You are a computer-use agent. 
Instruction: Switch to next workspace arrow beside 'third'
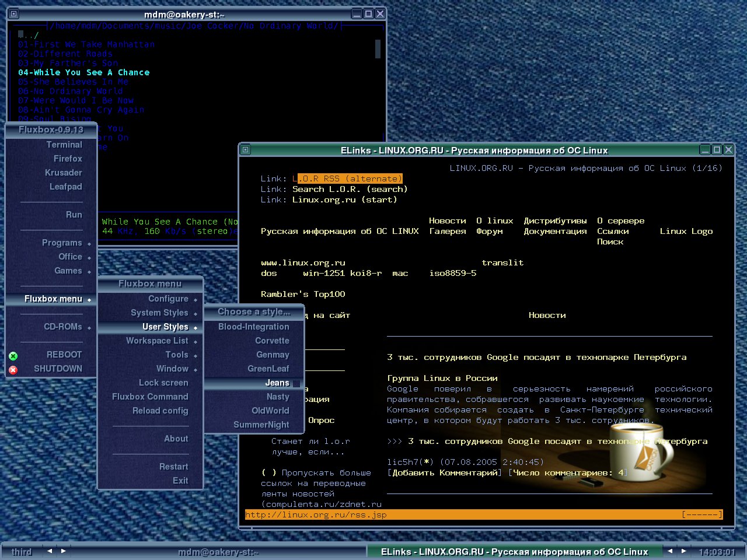pyautogui.click(x=64, y=551)
